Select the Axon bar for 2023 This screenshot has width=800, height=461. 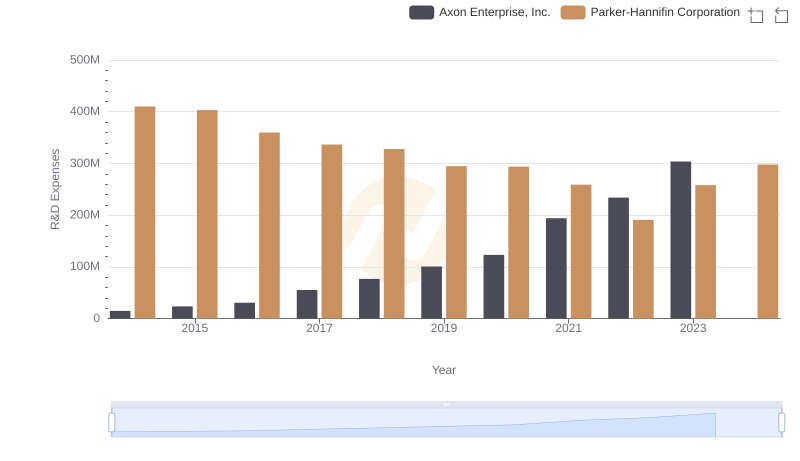[x=681, y=240]
